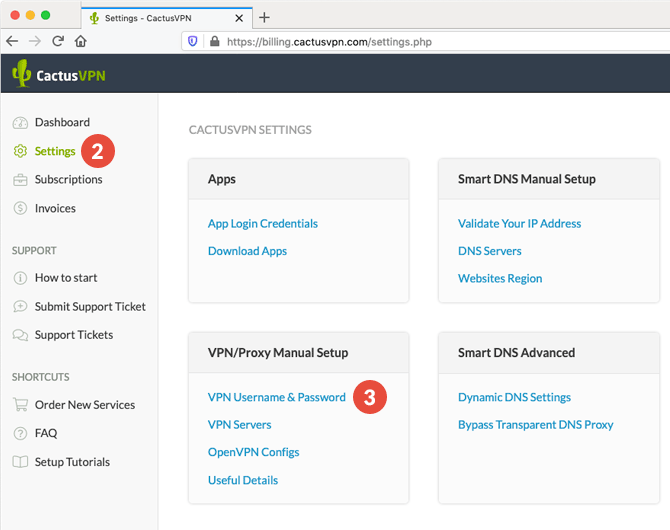Click the CactusVPN logo in header
This screenshot has height=530, width=670.
59,74
